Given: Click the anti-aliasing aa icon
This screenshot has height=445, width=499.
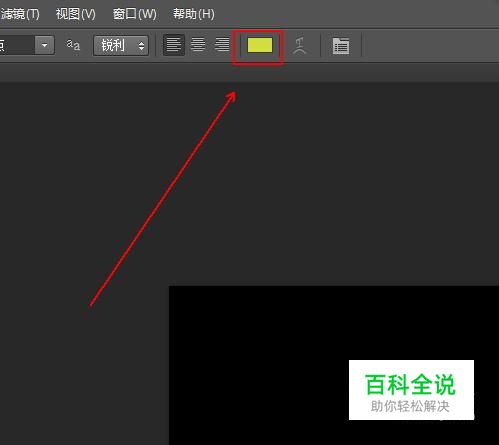Looking at the screenshot, I should (73, 44).
